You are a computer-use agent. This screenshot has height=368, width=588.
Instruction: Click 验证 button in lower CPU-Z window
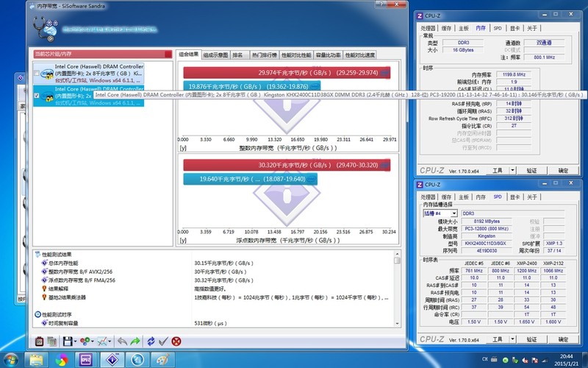[x=531, y=339]
